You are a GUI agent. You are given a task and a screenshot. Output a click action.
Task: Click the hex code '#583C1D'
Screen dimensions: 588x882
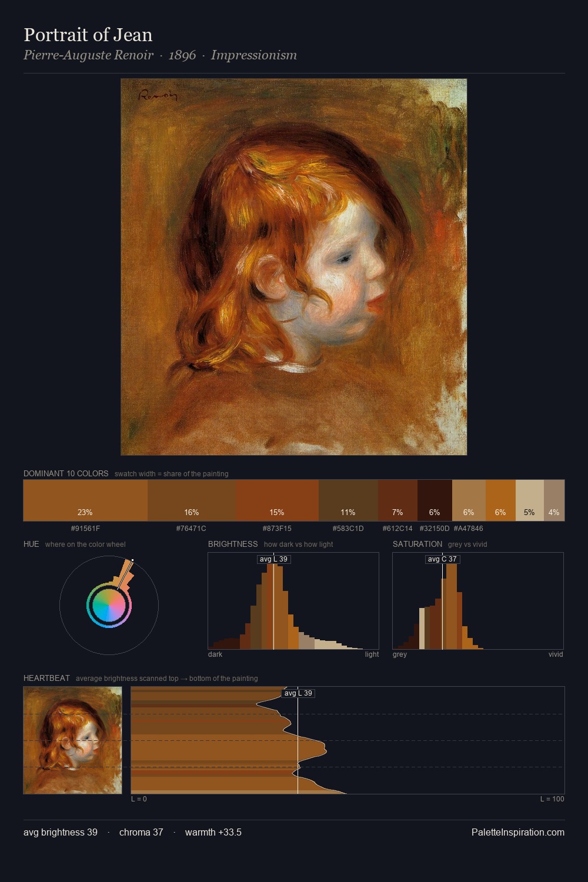348,529
